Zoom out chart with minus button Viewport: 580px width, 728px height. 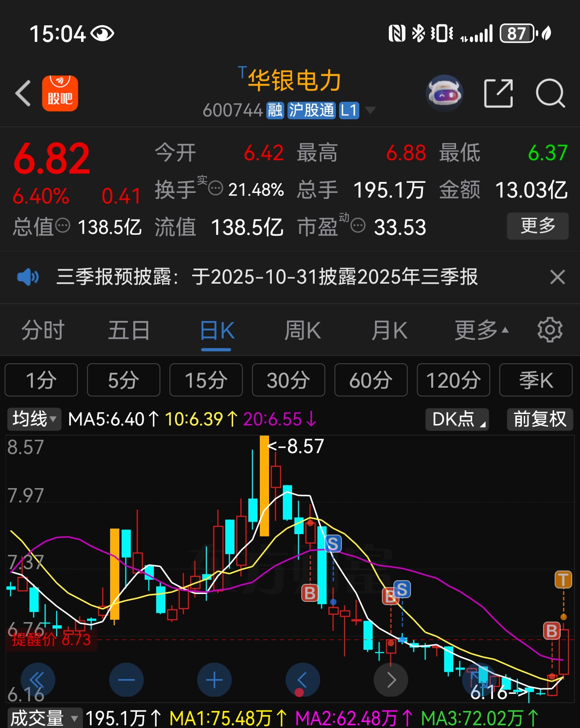coord(126,680)
